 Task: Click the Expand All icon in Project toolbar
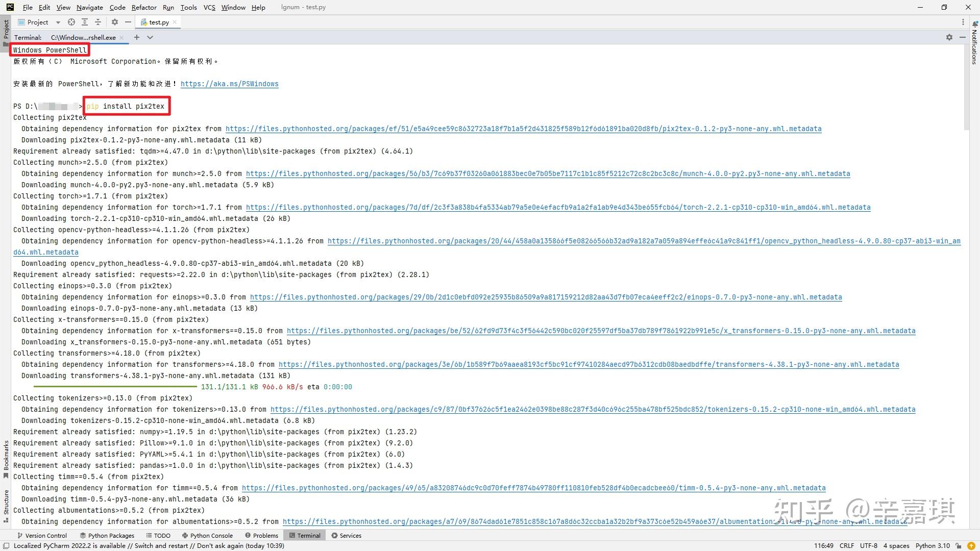[85, 22]
